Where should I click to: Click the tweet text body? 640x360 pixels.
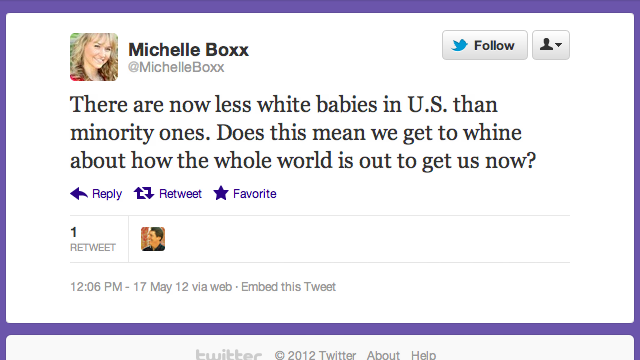tap(302, 132)
